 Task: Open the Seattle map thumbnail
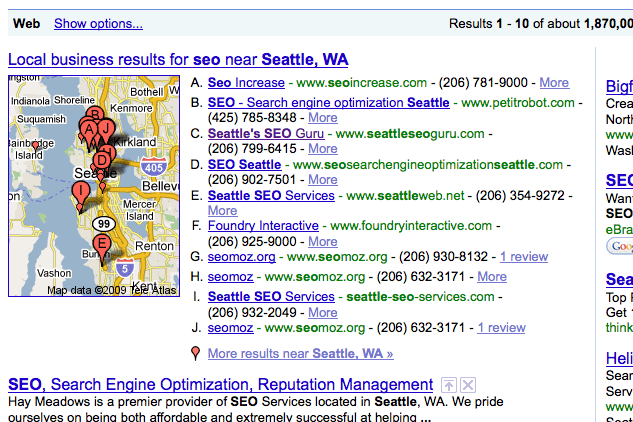[x=94, y=186]
